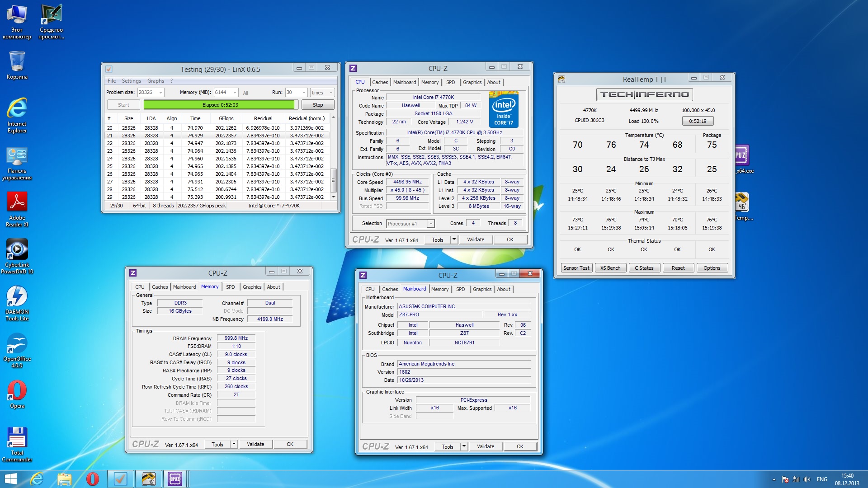
Task: Expand the Problem size dropdown in LinX
Action: pyautogui.click(x=160, y=93)
